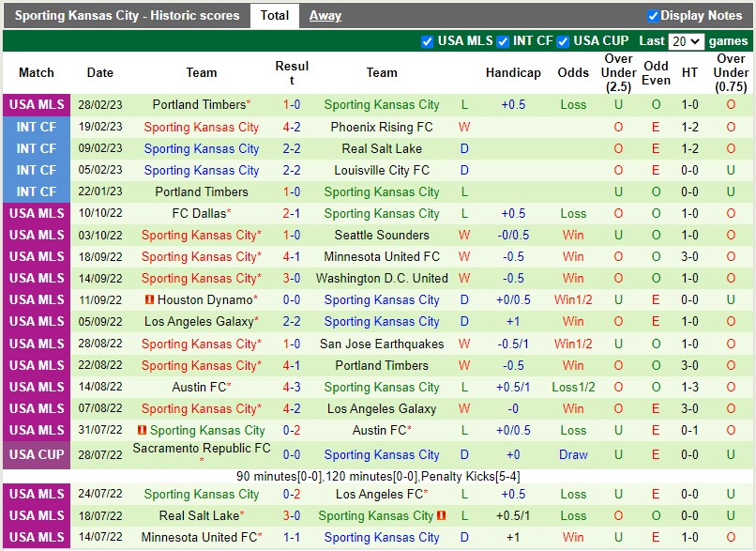
Task: Click the 4-3 Austin FC match score
Action: [292, 387]
